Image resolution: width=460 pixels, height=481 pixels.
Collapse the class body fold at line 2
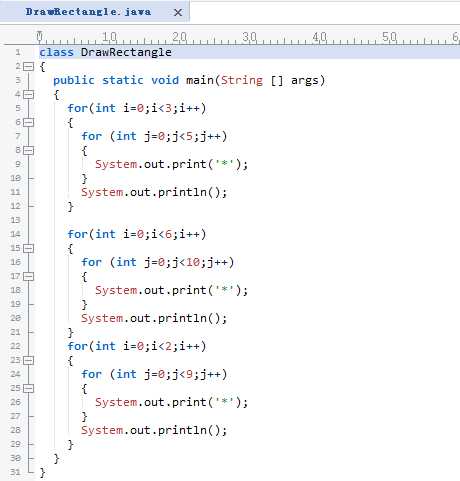pyautogui.click(x=29, y=66)
